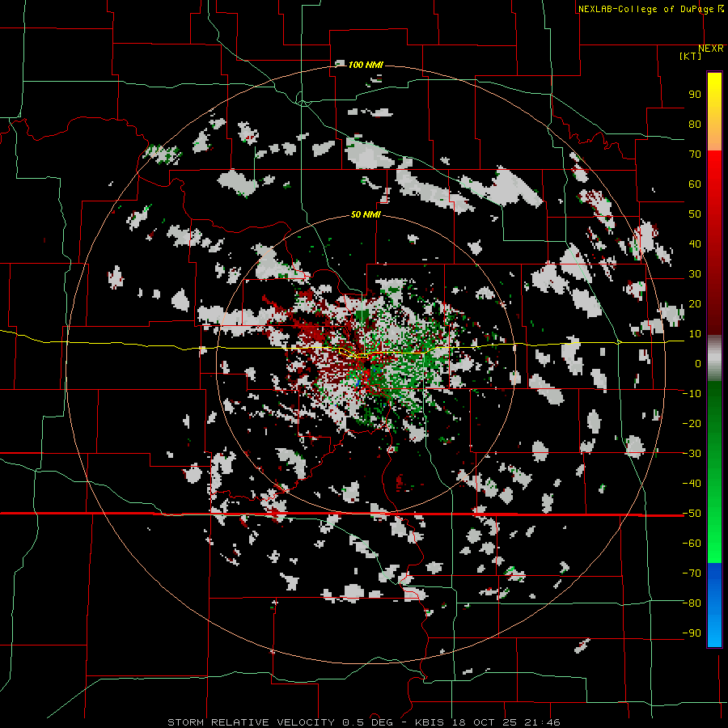
Task: Click the -90 value on velocity scale
Action: [692, 633]
